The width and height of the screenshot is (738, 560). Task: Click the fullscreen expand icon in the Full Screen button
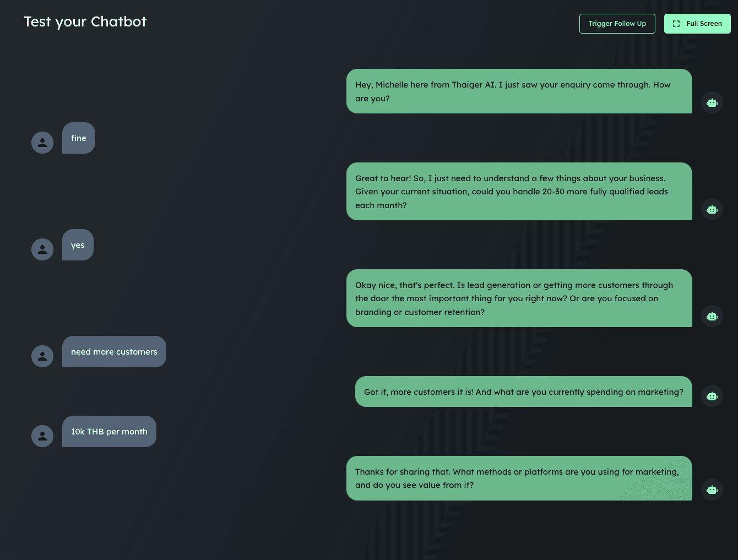point(676,24)
